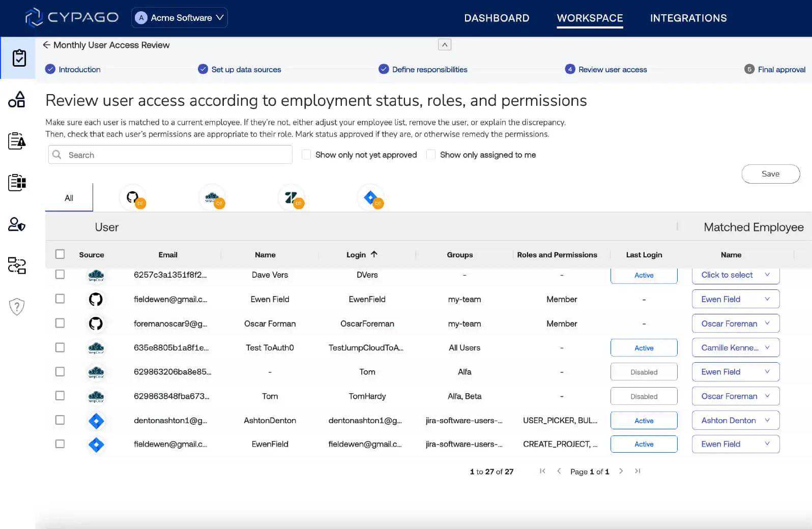Screen dimensions: 812x529
Task: Go to the Final approval step
Action: point(781,70)
